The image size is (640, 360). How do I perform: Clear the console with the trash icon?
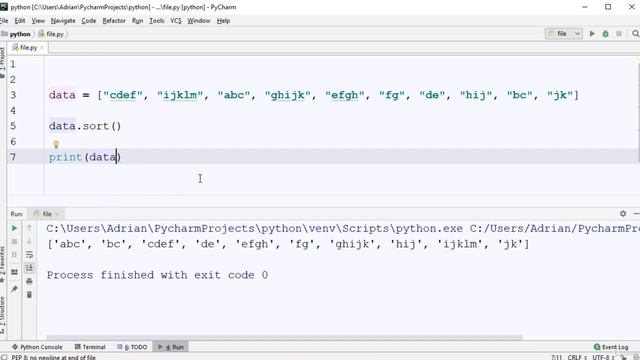(29, 295)
